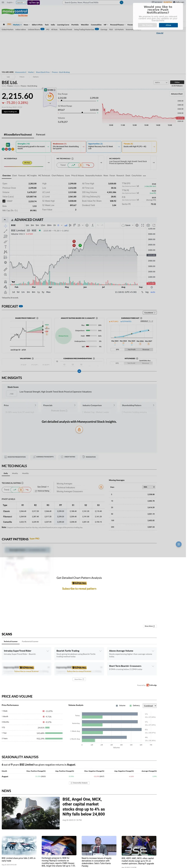Click the Advance Chart button
The width and height of the screenshot is (190, 868).
pyautogui.click(x=177, y=94)
